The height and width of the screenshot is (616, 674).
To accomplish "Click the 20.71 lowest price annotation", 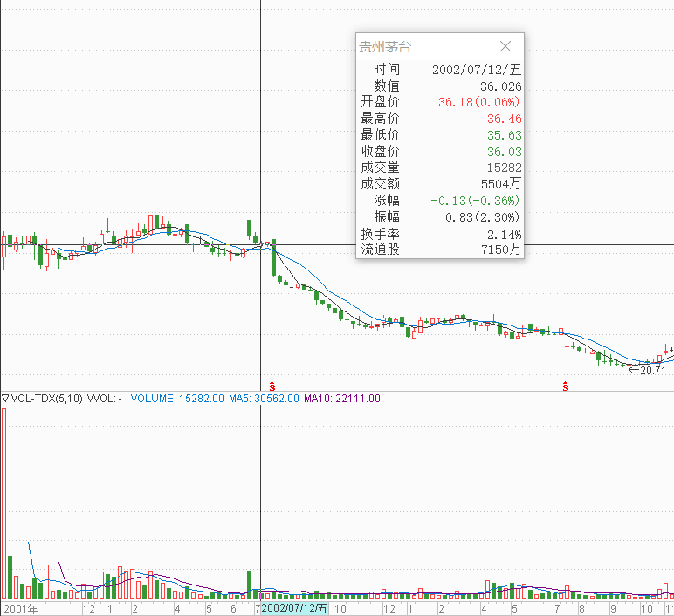I will (x=651, y=370).
